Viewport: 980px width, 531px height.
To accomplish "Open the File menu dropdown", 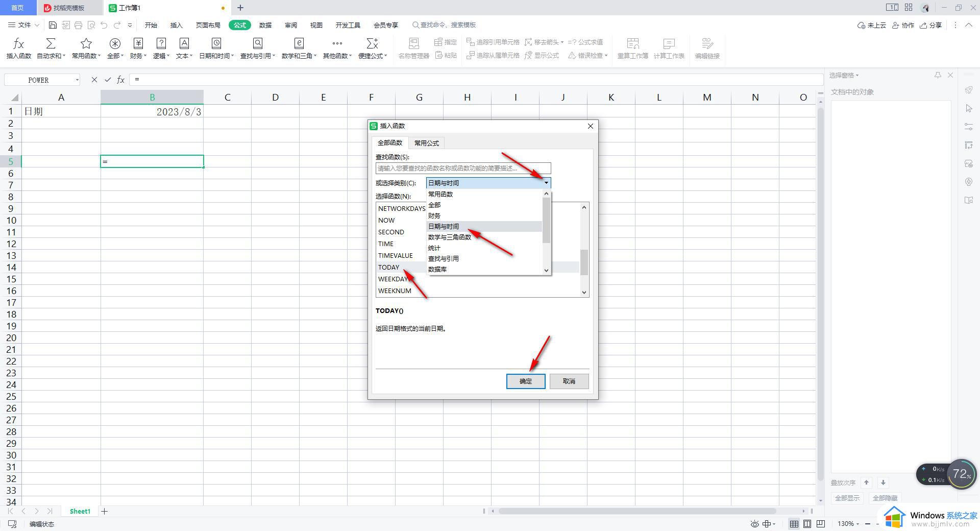I will point(24,25).
